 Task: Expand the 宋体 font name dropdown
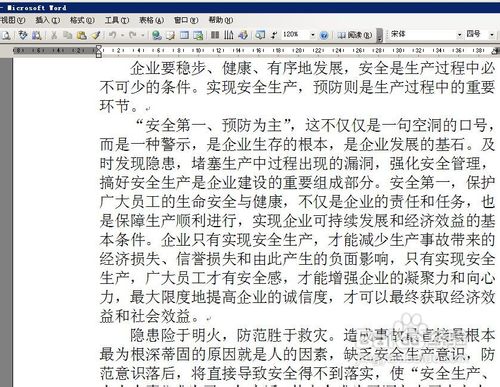(459, 34)
